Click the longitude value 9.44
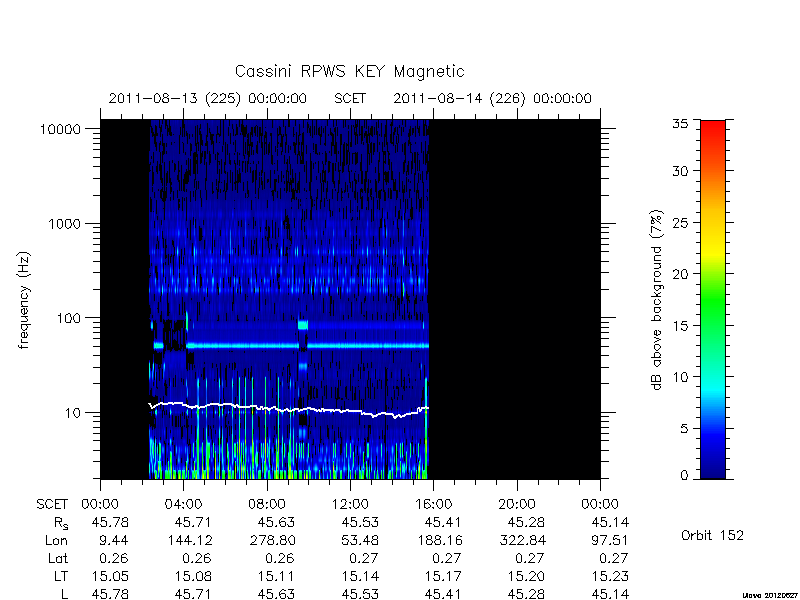Viewport: 800px width, 600px height. click(x=114, y=540)
